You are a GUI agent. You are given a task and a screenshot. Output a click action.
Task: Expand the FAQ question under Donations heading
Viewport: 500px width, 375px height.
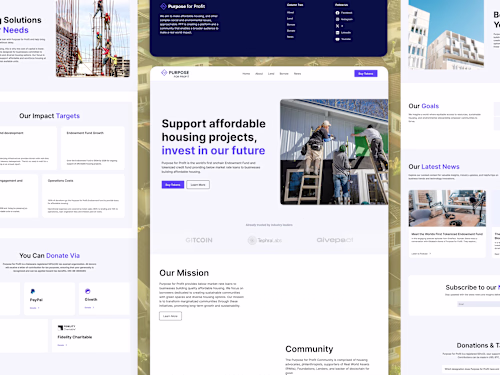click(472, 369)
